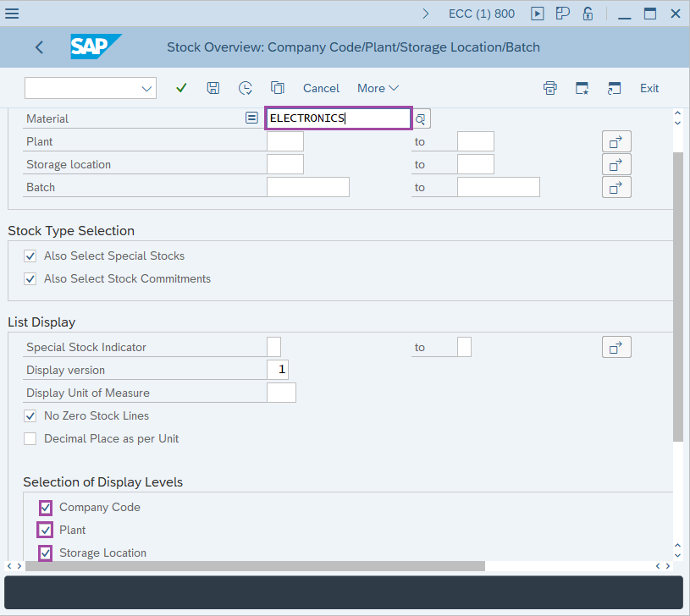Click the horizontal scrollbar at the bottom
Image resolution: width=690 pixels, height=616 pixels.
254,565
